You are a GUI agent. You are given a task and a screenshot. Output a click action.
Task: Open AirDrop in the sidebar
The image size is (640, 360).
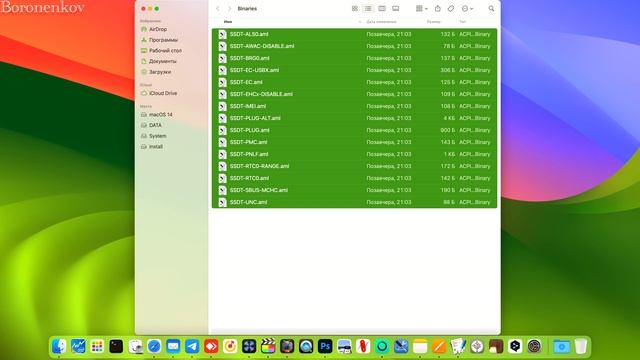(x=158, y=29)
